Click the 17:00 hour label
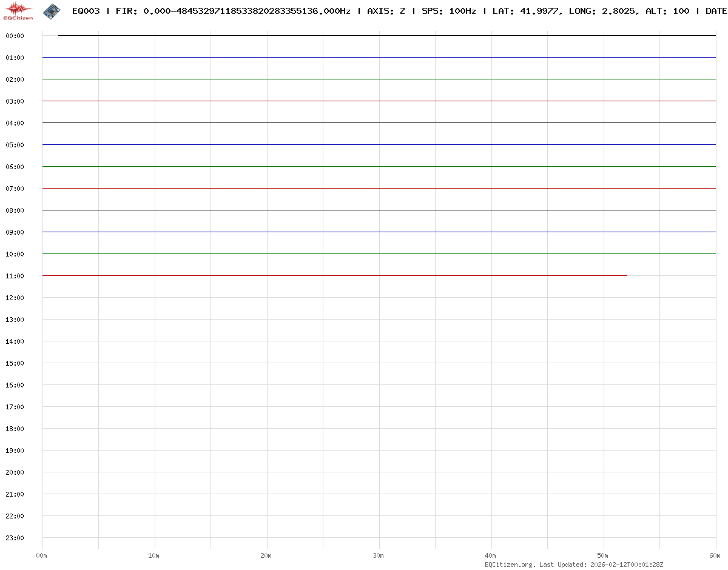 15,407
